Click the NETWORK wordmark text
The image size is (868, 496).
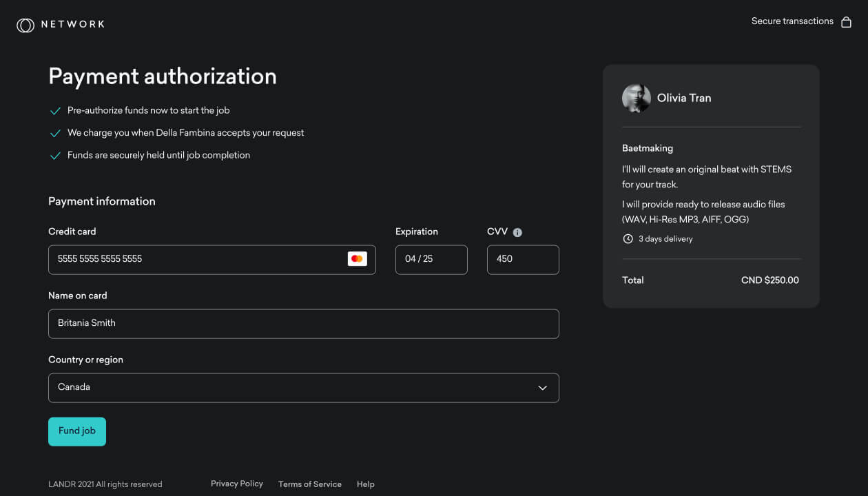73,24
